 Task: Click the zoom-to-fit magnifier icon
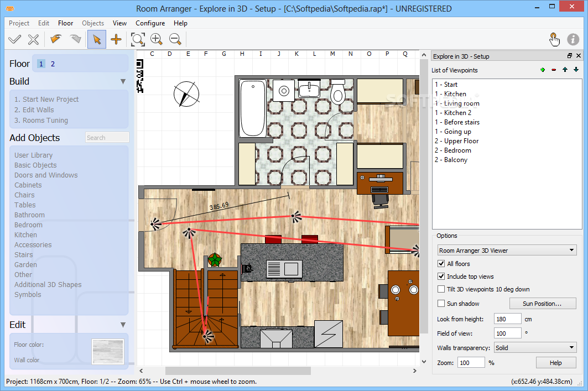tap(138, 39)
